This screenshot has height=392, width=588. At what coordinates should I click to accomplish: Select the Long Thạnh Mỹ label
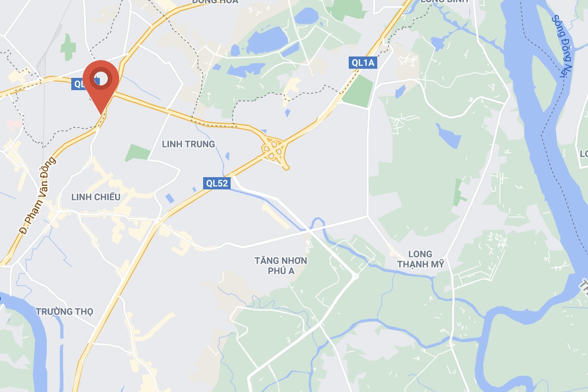click(x=421, y=259)
